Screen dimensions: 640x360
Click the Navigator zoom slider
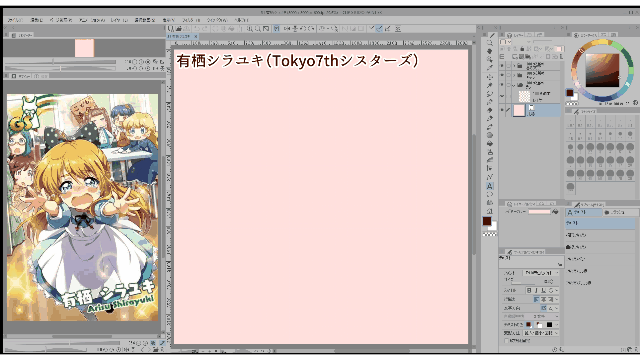click(x=60, y=62)
